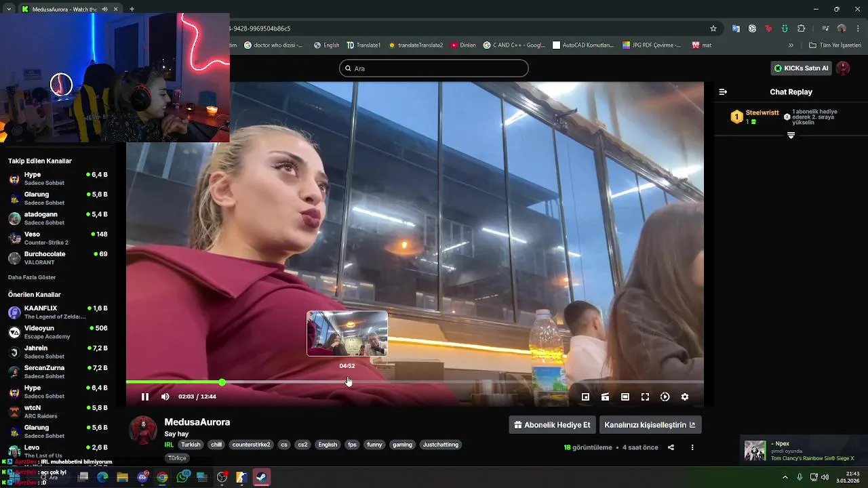Collapse the Chat Replay panel
The image size is (868, 488).
(x=723, y=91)
